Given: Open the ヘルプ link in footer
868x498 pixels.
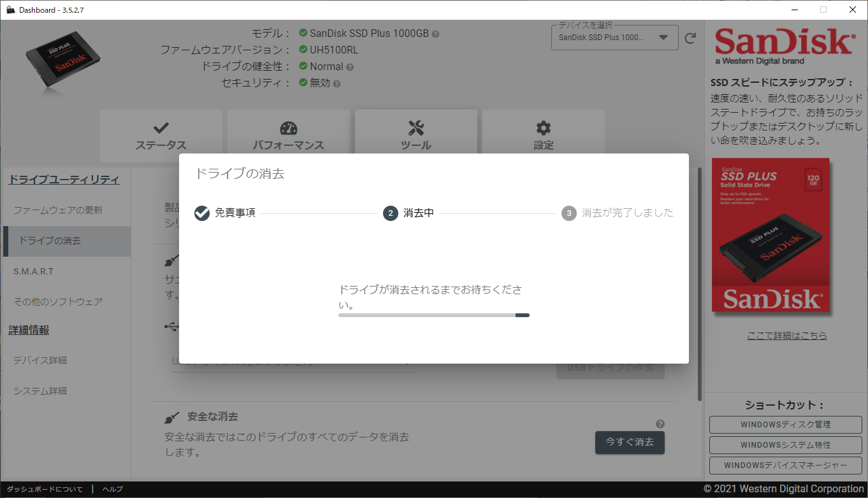Looking at the screenshot, I should (x=113, y=489).
